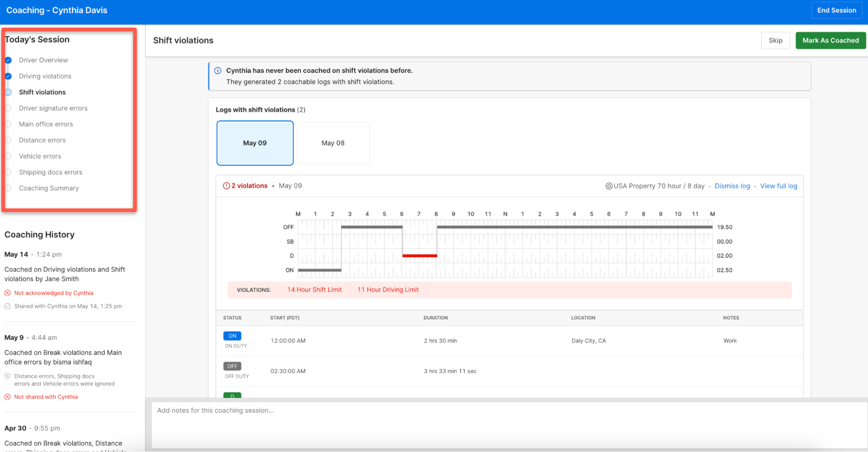Go to Main office errors step
Screen dimensions: 868x452
point(46,125)
